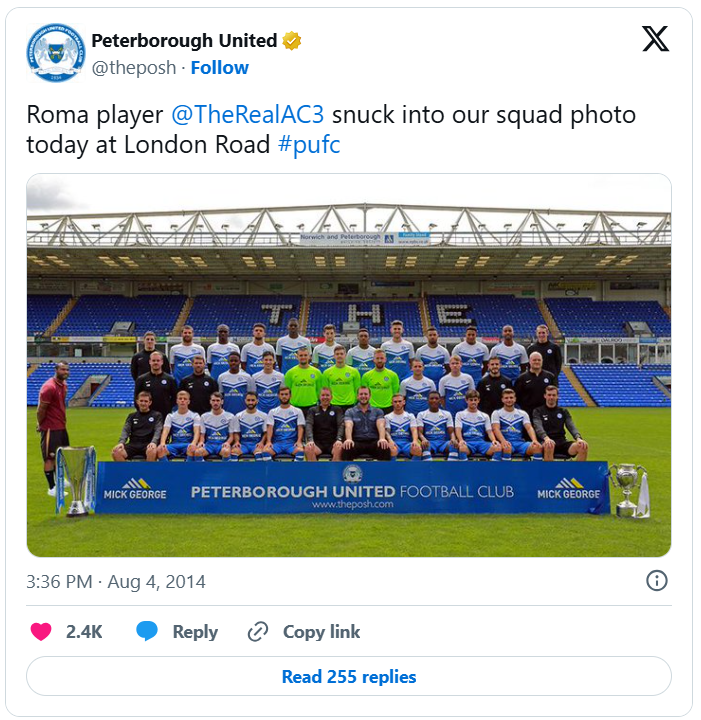Open the X logo link
The image size is (701, 720).
[655, 39]
